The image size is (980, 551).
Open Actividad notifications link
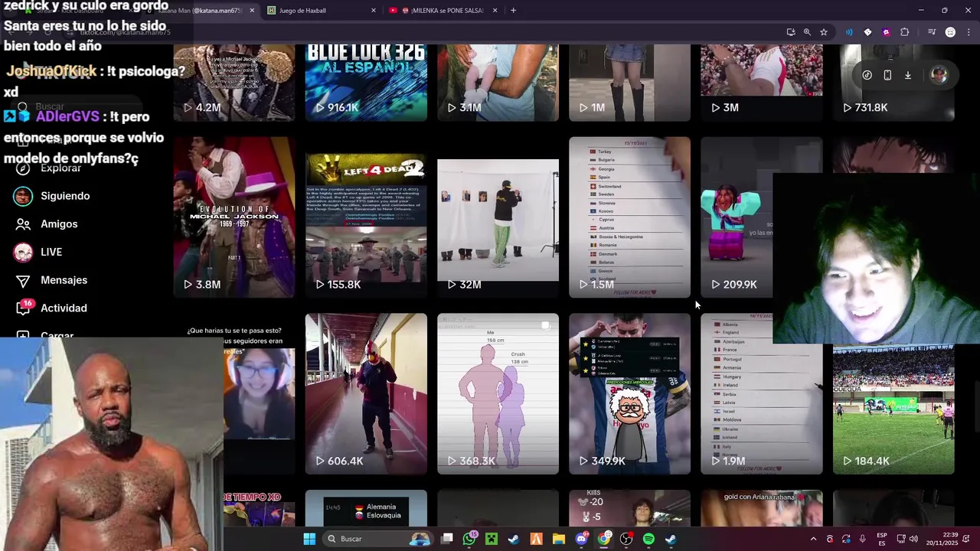[x=64, y=308]
